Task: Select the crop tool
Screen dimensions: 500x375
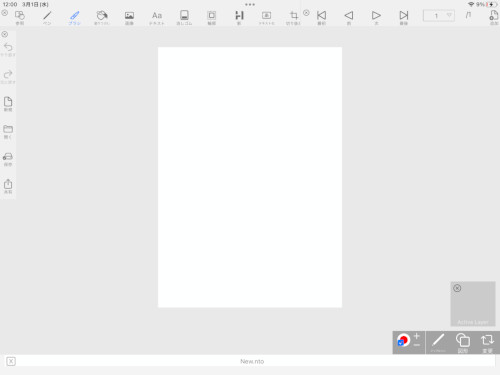Action: click(x=294, y=17)
